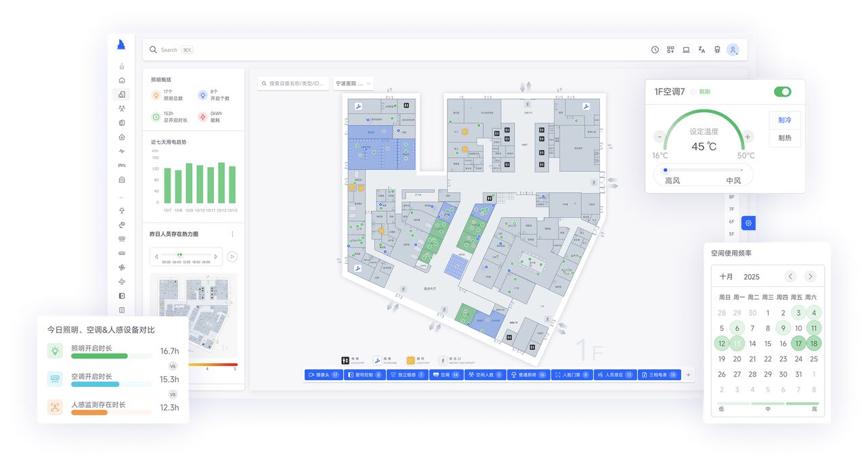Select 制冷 cooling mode

point(785,120)
